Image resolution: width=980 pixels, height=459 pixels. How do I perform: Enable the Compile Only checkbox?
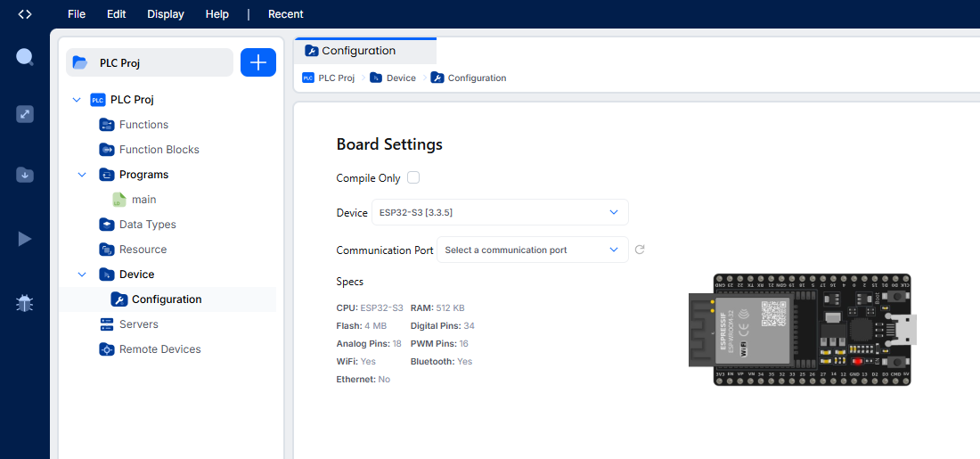[x=413, y=177]
